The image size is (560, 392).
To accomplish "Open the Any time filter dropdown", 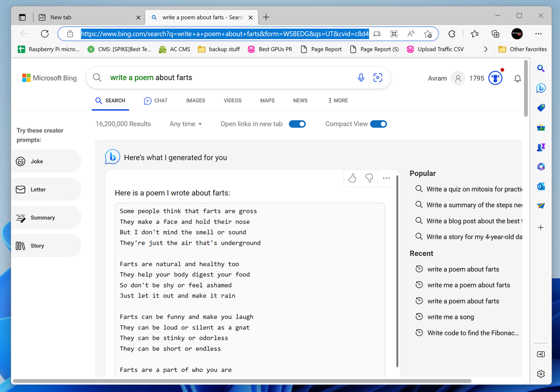I will 185,124.
